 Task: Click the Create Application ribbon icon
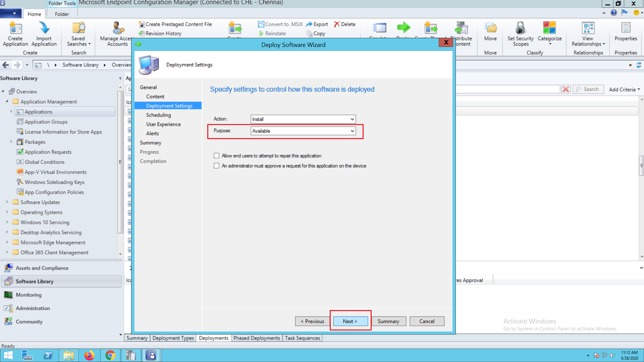click(15, 34)
